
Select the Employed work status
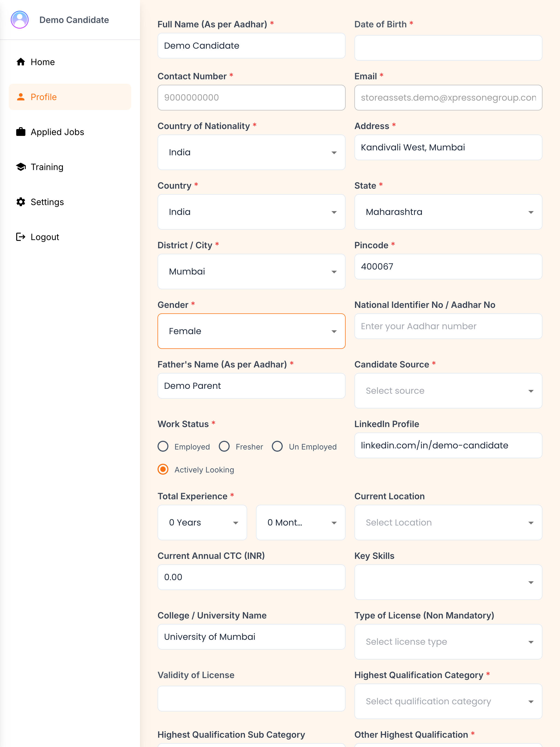[x=163, y=447]
